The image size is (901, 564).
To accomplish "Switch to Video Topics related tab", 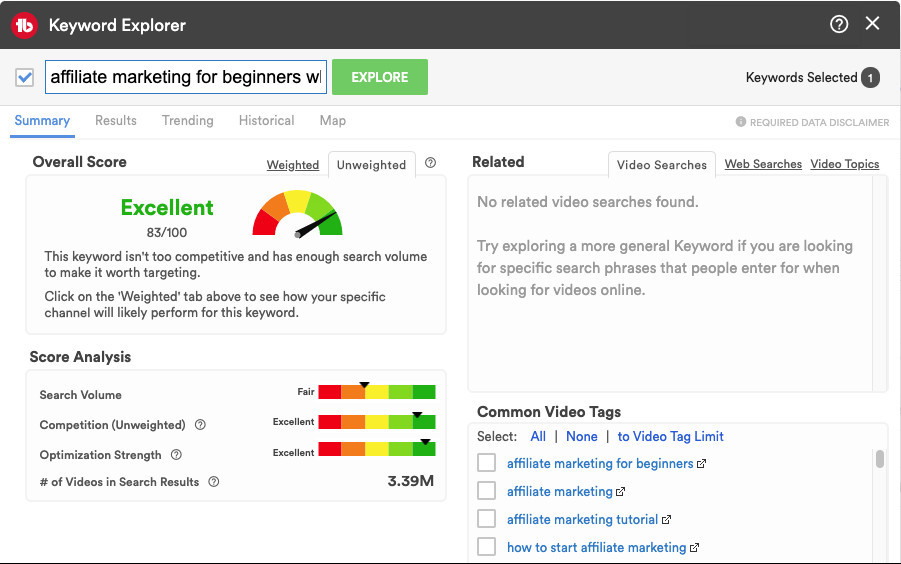I will (845, 164).
